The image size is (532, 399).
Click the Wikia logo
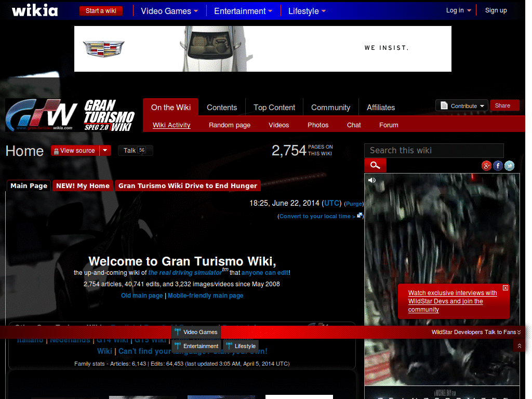tap(35, 10)
